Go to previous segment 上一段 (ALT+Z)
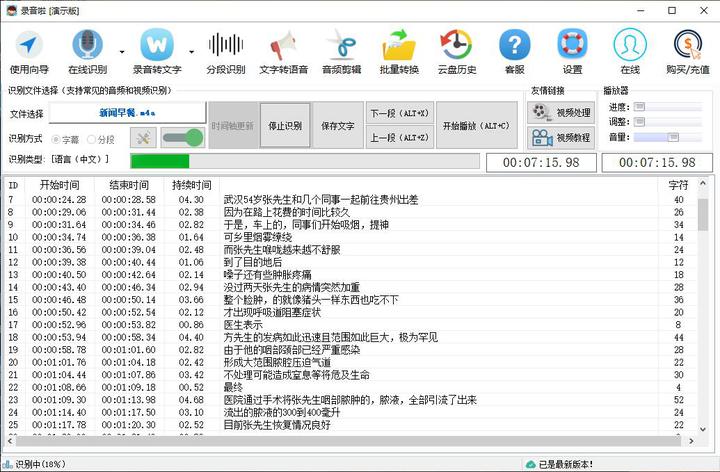The width and height of the screenshot is (720, 472). [399, 137]
